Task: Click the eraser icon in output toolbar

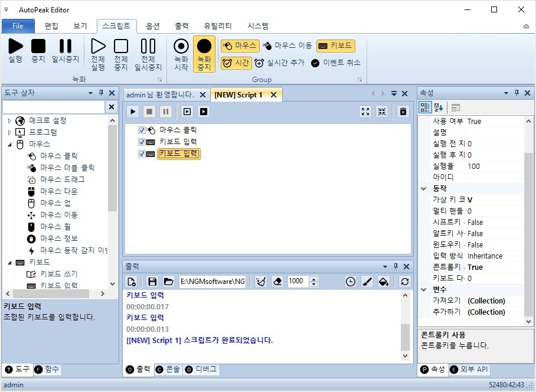Action: pyautogui.click(x=278, y=282)
